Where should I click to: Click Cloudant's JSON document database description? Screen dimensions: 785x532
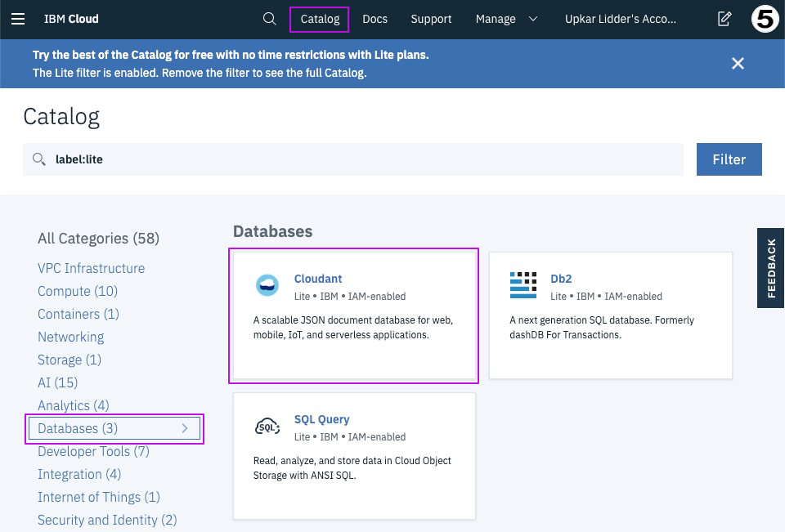click(353, 328)
